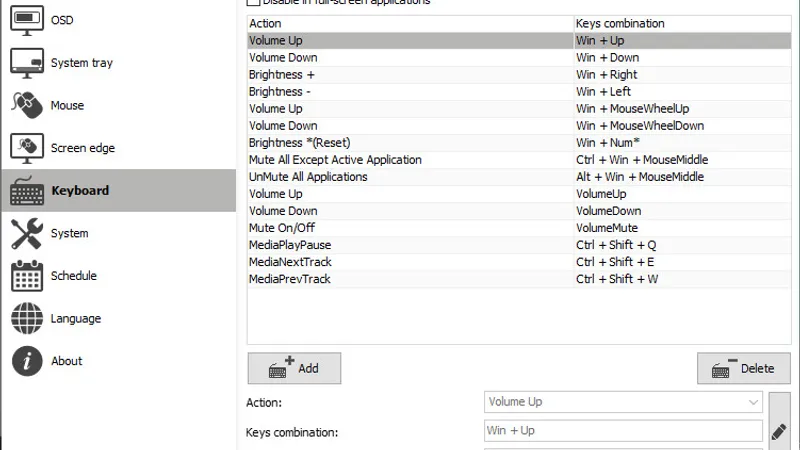Expand the Action dropdown showing Volume Up
The image size is (800, 450).
click(623, 402)
